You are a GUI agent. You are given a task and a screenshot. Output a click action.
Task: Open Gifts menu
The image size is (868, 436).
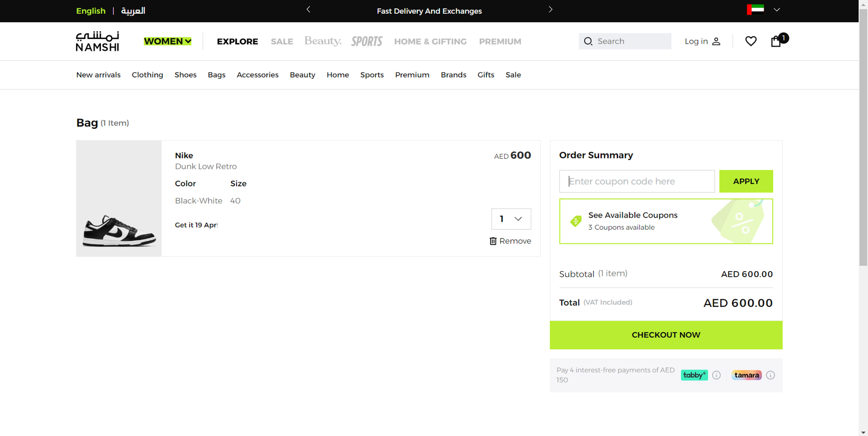pyautogui.click(x=486, y=75)
